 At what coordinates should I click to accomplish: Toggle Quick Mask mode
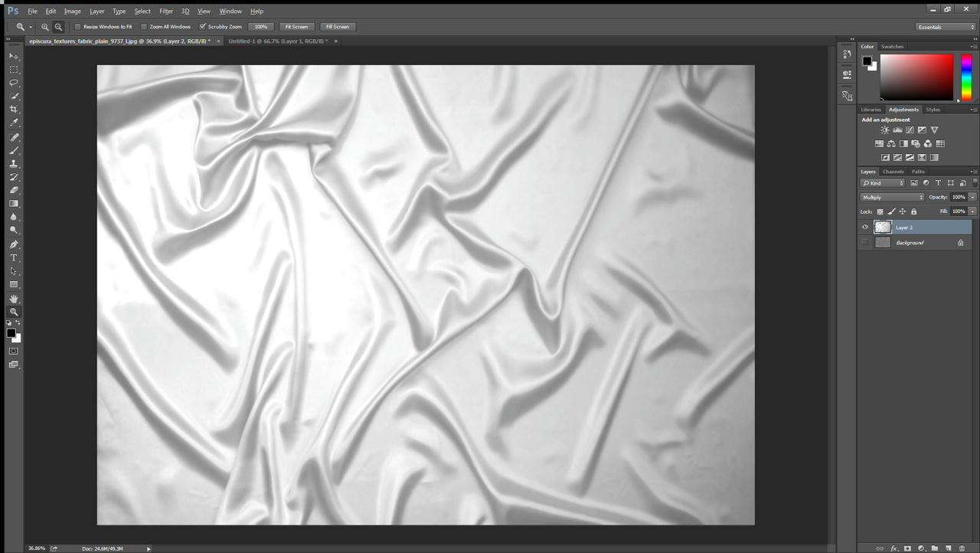14,351
